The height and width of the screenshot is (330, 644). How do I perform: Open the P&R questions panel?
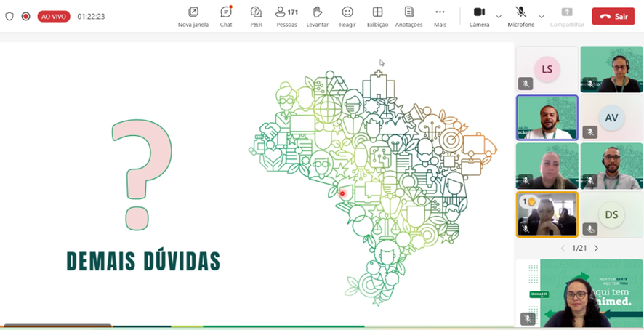point(256,16)
